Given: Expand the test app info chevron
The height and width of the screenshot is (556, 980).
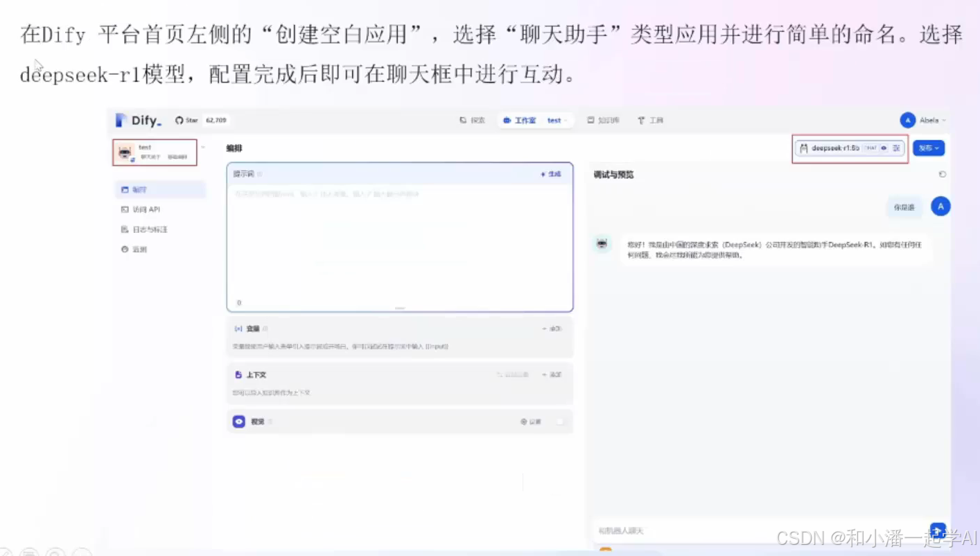Looking at the screenshot, I should pyautogui.click(x=203, y=148).
